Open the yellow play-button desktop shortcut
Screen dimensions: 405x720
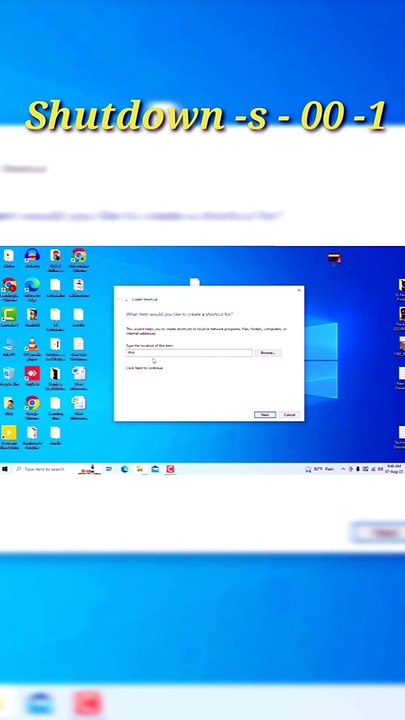point(9,437)
